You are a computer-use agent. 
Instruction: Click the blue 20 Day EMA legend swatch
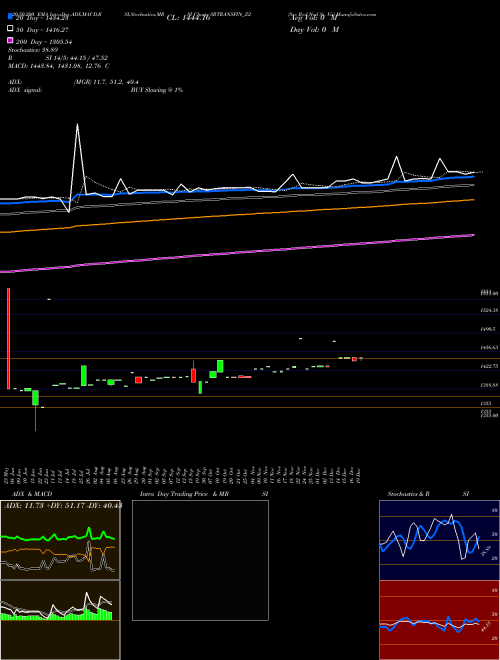coord(10,17)
